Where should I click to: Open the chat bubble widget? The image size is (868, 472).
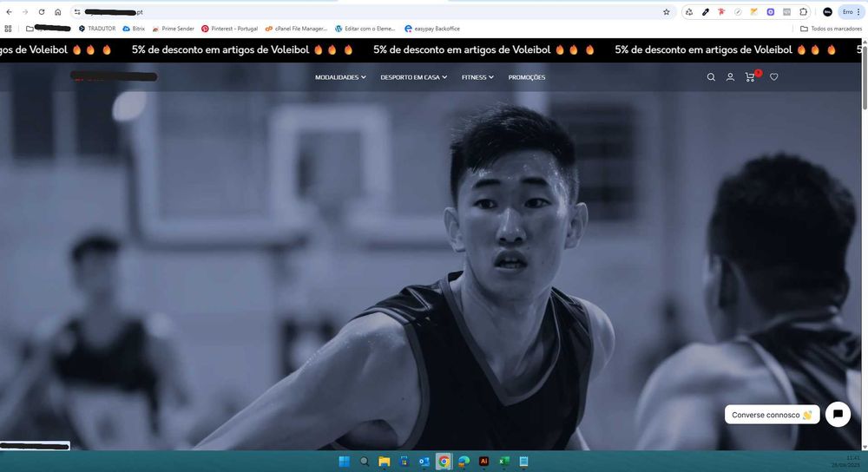click(838, 415)
